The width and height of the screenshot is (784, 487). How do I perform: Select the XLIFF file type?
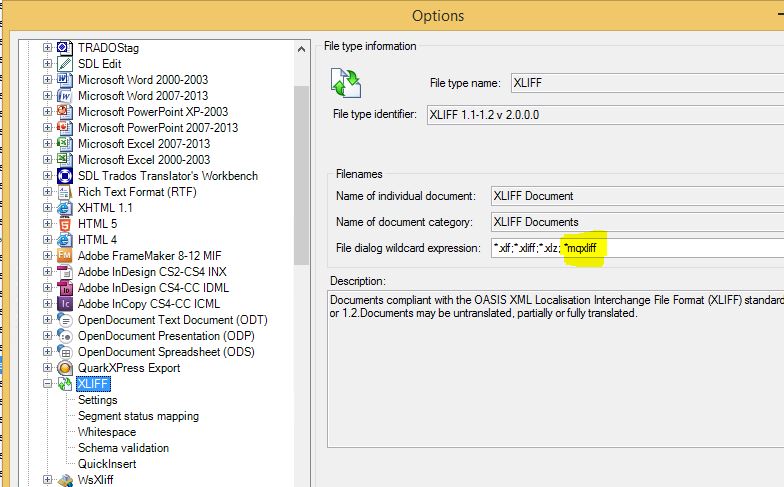click(x=93, y=384)
